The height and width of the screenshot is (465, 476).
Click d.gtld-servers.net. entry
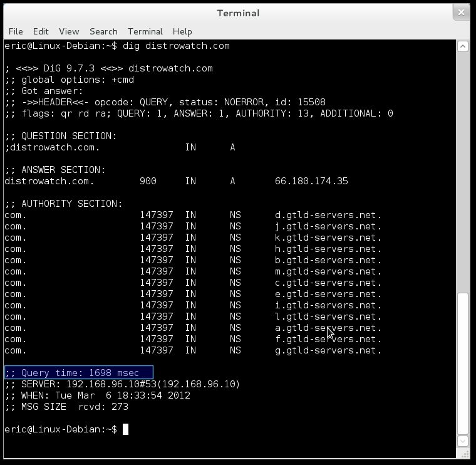tap(328, 216)
